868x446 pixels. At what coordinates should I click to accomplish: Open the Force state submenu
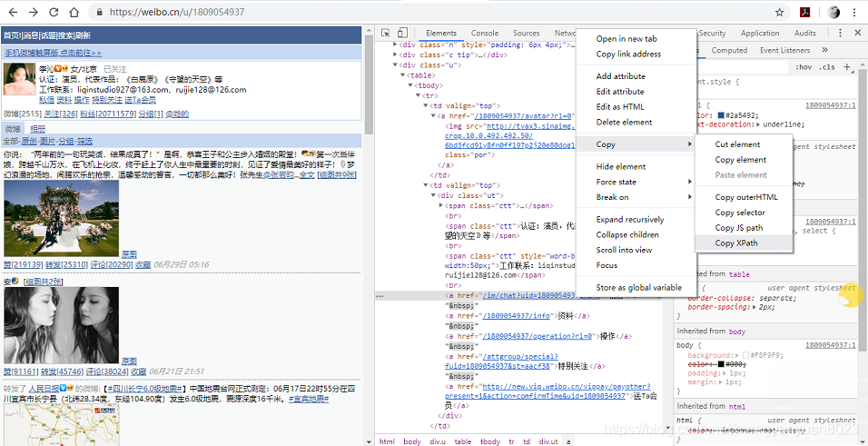[636, 182]
